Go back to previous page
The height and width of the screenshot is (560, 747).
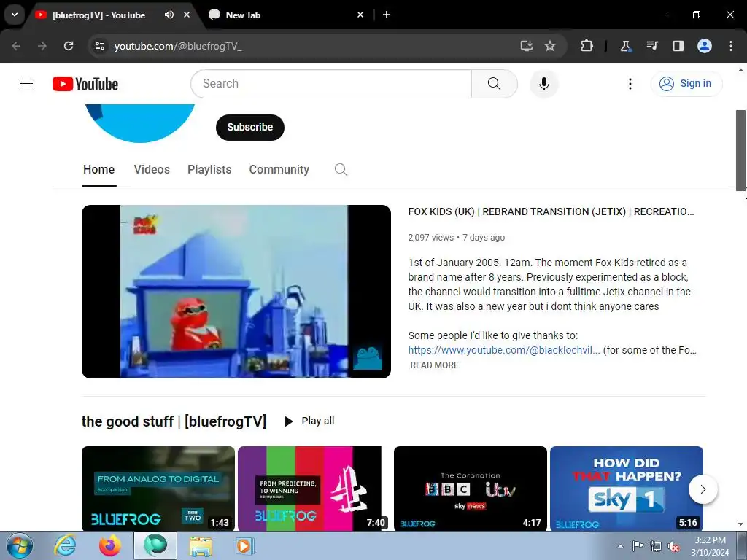(16, 46)
